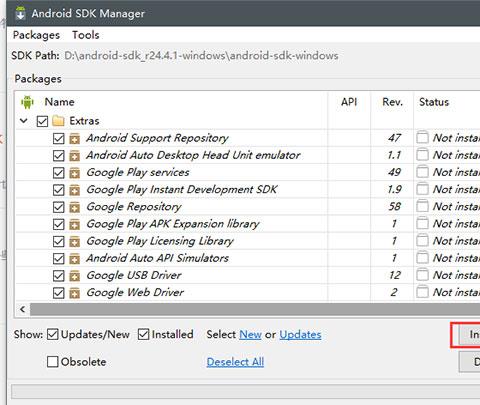Click the Android SDK Manager title bar icon
The height and width of the screenshot is (405, 480).
click(21, 13)
